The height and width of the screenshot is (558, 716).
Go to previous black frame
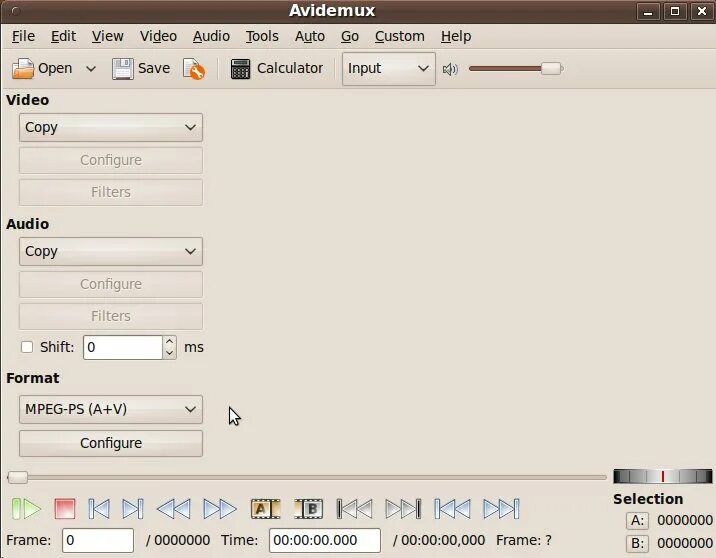point(355,509)
